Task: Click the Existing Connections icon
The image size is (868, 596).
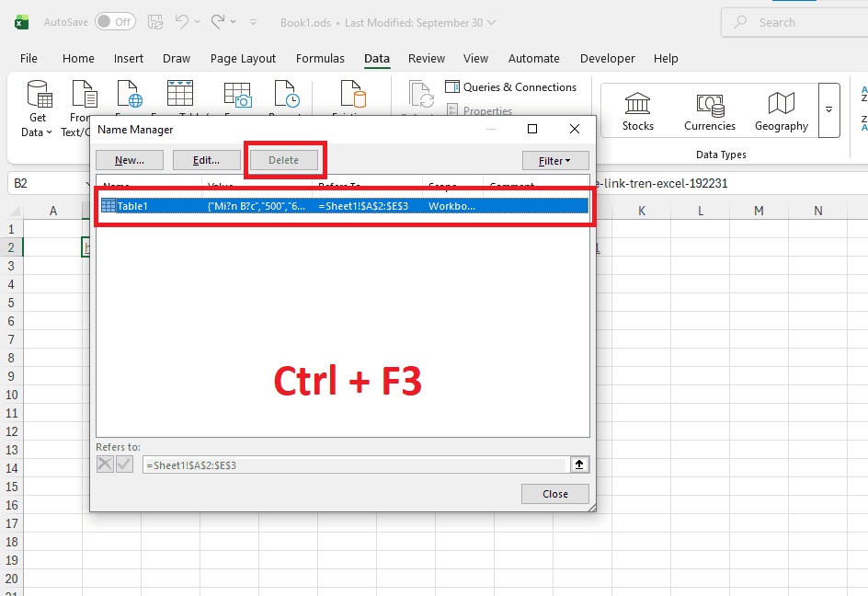Action: 353,93
